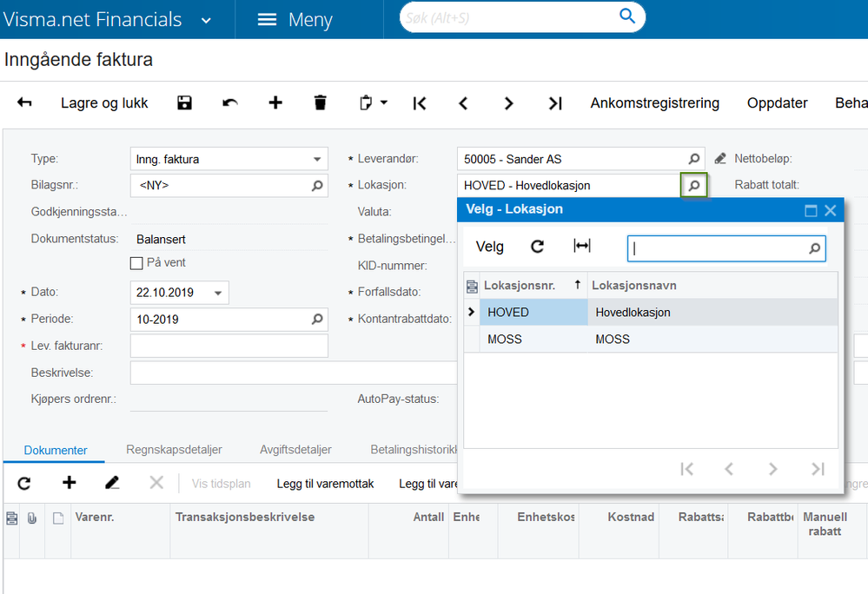868x594 pixels.
Task: Click the edit pencil next to Leverandør
Action: click(720, 159)
